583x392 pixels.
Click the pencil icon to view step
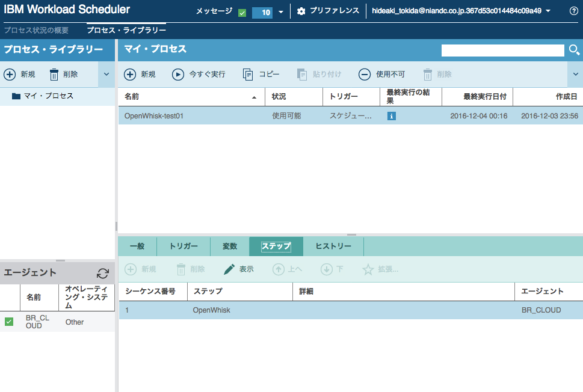pos(229,269)
